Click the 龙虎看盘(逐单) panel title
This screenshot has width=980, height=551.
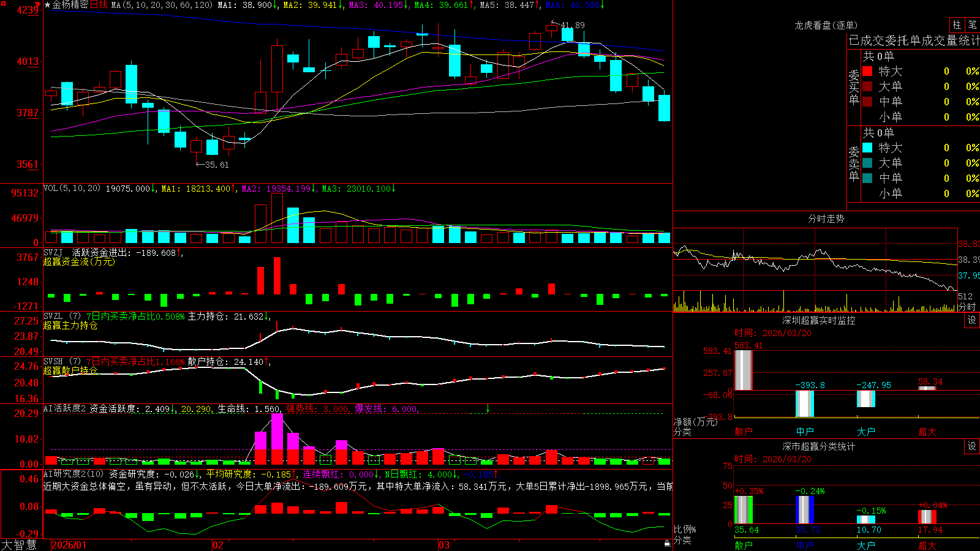coord(826,25)
